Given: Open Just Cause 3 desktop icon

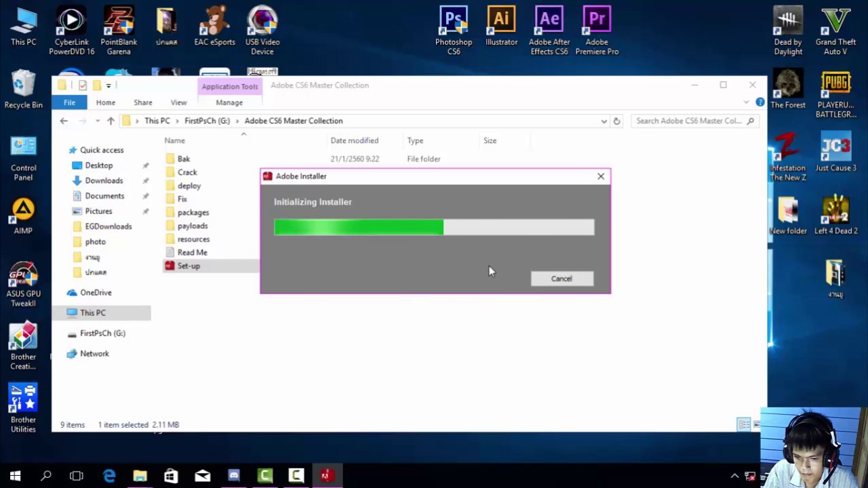Looking at the screenshot, I should coord(835,152).
